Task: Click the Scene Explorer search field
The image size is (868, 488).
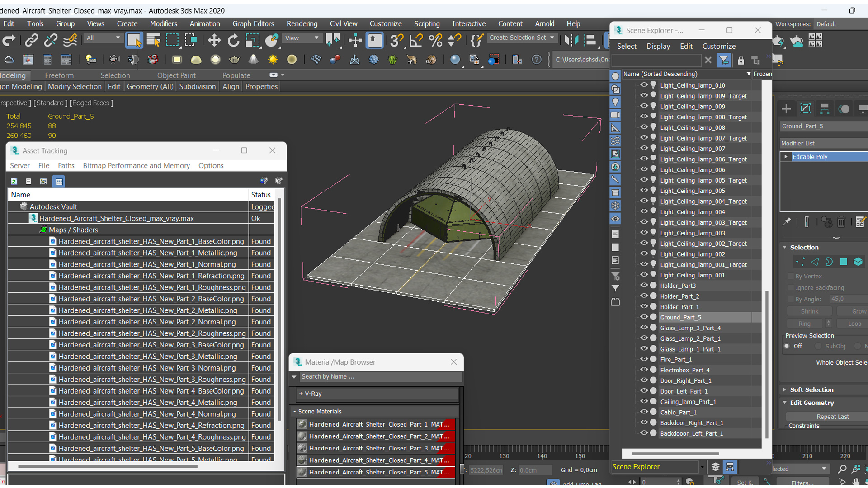Action: coord(656,60)
